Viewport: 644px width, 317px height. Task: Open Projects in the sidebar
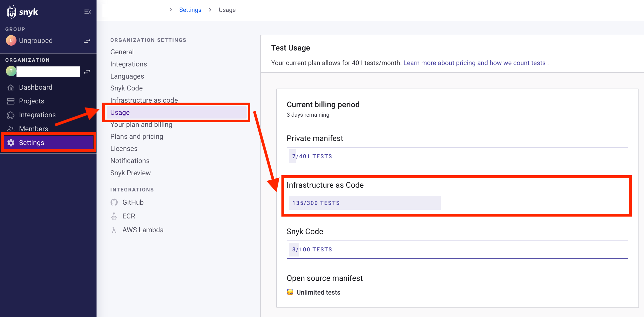click(x=32, y=101)
